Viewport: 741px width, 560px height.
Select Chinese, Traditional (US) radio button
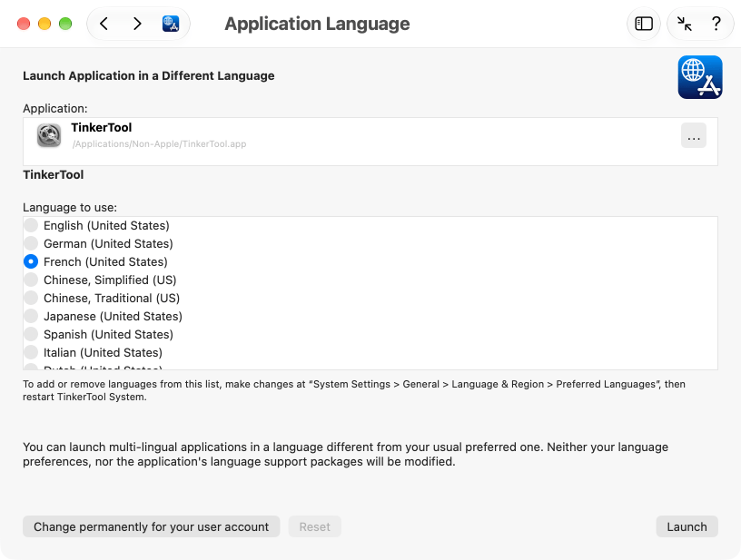coord(31,298)
